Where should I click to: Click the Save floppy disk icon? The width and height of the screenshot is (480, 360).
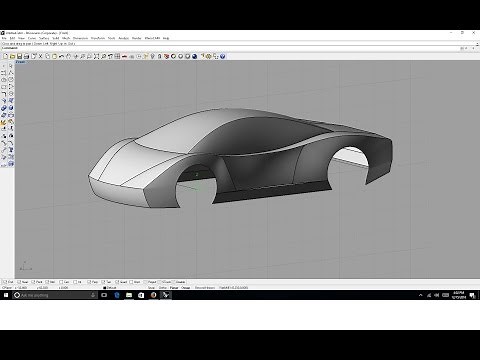(19, 56)
